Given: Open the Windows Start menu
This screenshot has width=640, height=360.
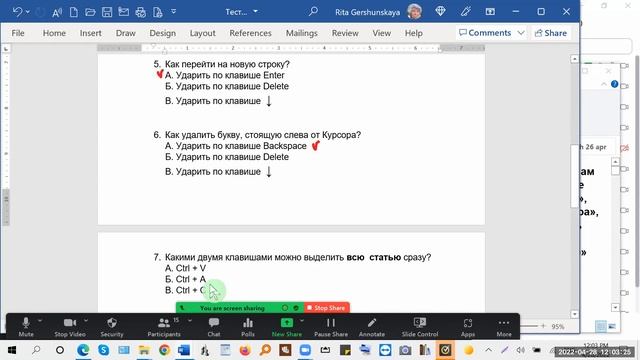Looking at the screenshot, I should pos(12,350).
